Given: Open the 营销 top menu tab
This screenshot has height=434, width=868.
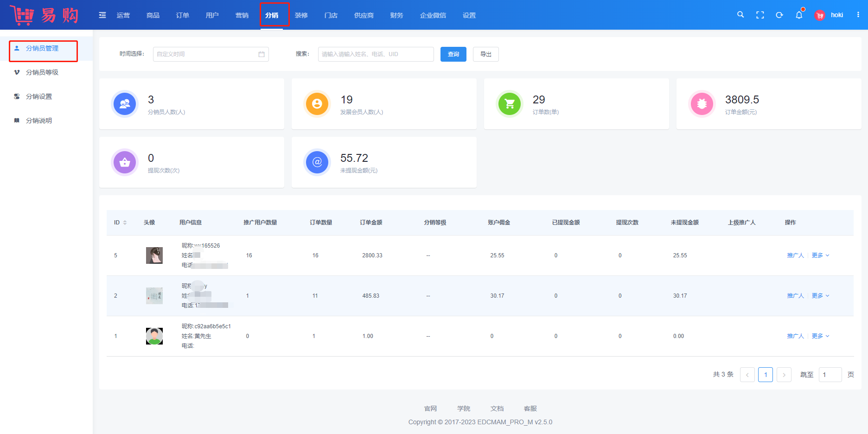Looking at the screenshot, I should tap(242, 15).
